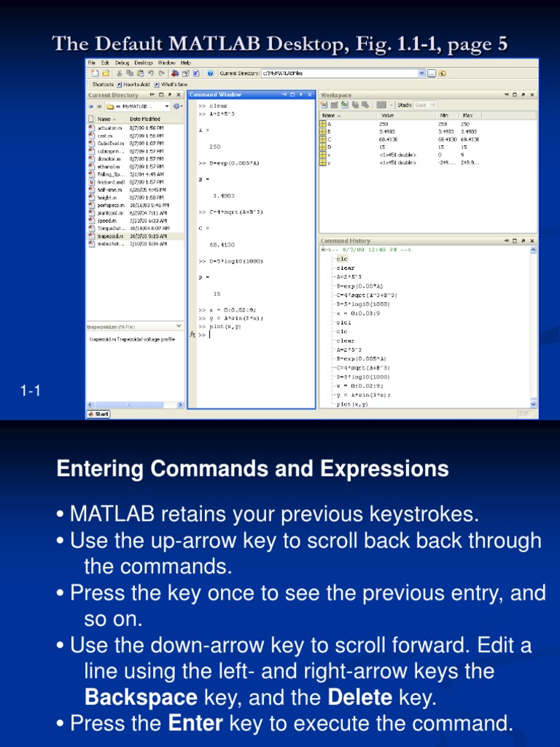Click the How to Add shortcut link
Viewport: 560px width, 747px height.
pyautogui.click(x=133, y=85)
